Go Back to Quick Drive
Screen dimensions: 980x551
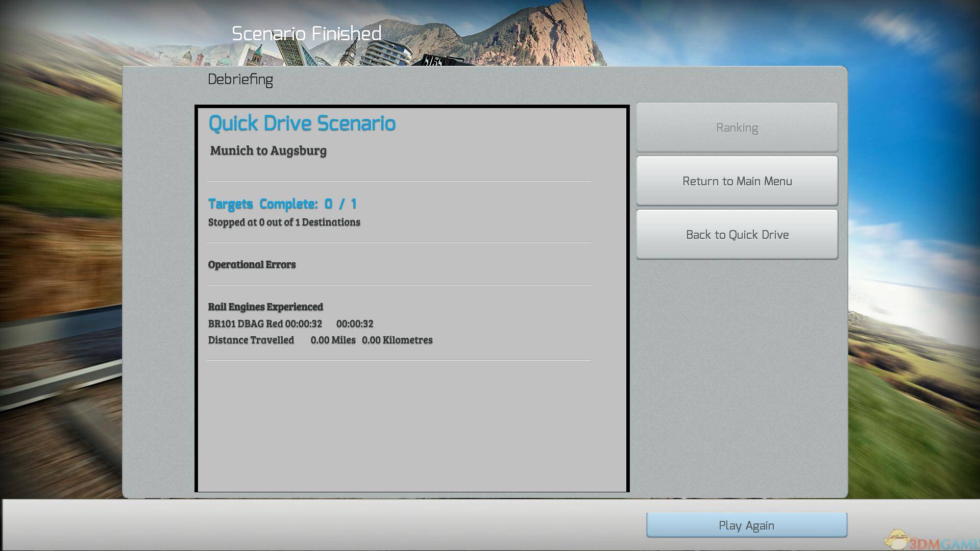(x=737, y=234)
